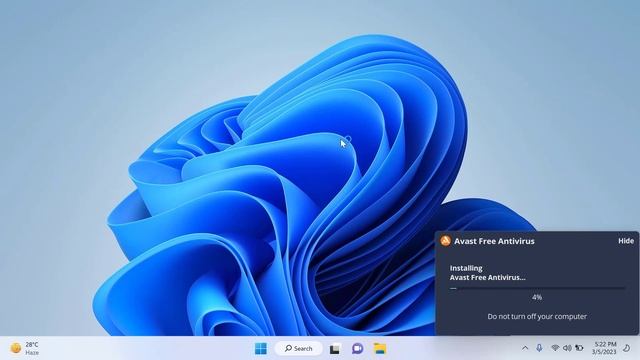This screenshot has width=640, height=360.
Task: Expand the hidden system tray icons
Action: pyautogui.click(x=525, y=348)
